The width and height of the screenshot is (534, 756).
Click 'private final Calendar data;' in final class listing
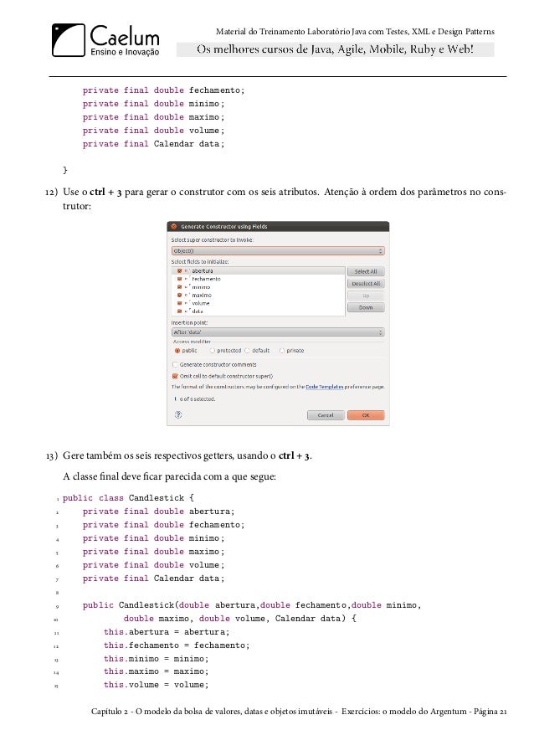click(x=153, y=579)
